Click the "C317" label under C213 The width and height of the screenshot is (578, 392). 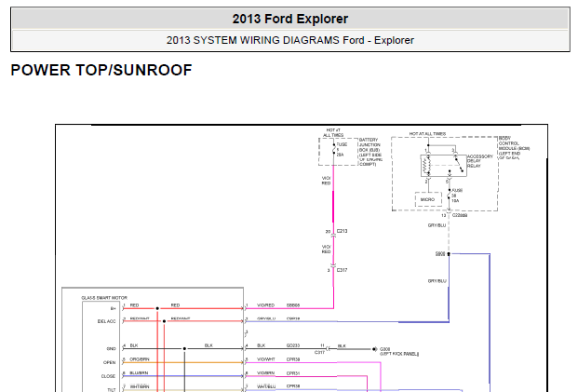click(x=342, y=270)
